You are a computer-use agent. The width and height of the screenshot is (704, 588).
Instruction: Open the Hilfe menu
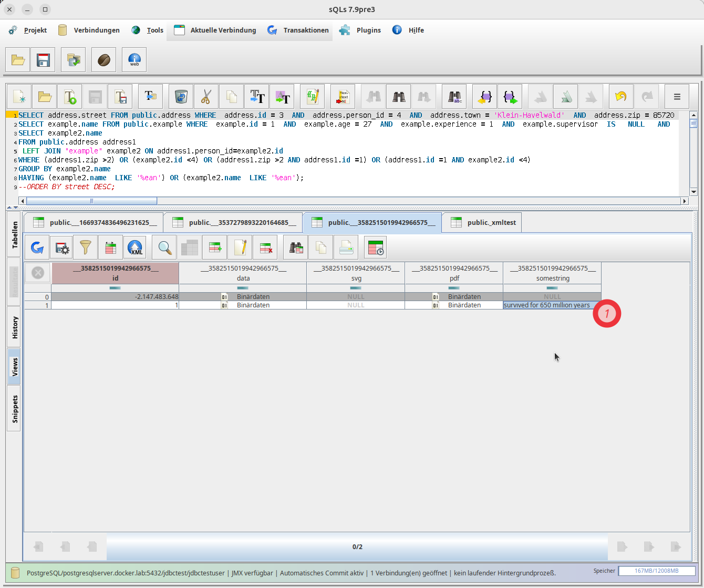click(408, 30)
